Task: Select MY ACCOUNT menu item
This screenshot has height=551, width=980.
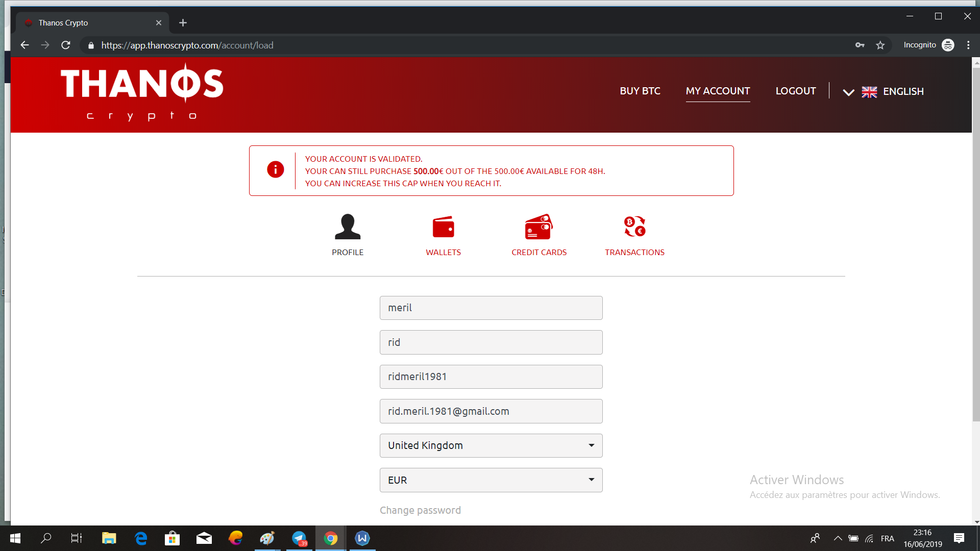Action: [x=718, y=91]
